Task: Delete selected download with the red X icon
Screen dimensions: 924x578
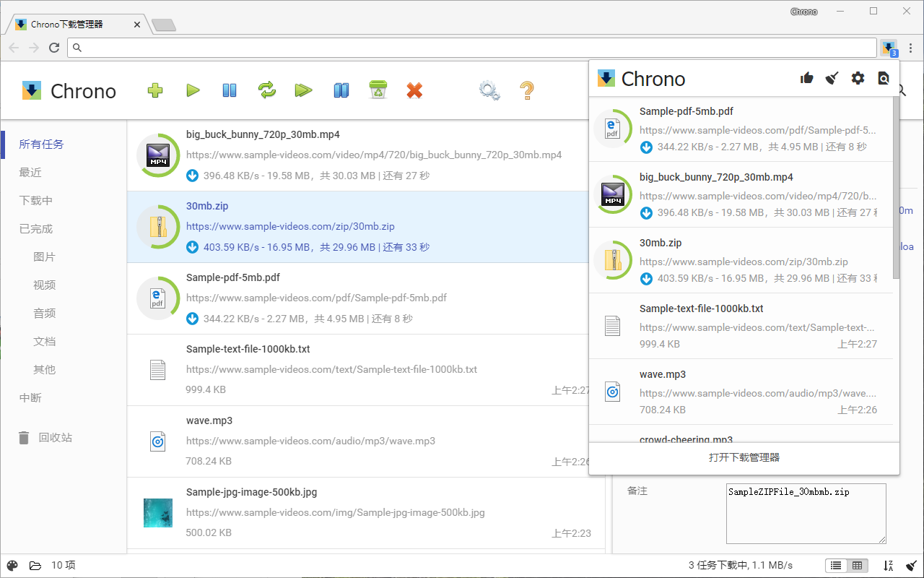Action: pos(414,90)
